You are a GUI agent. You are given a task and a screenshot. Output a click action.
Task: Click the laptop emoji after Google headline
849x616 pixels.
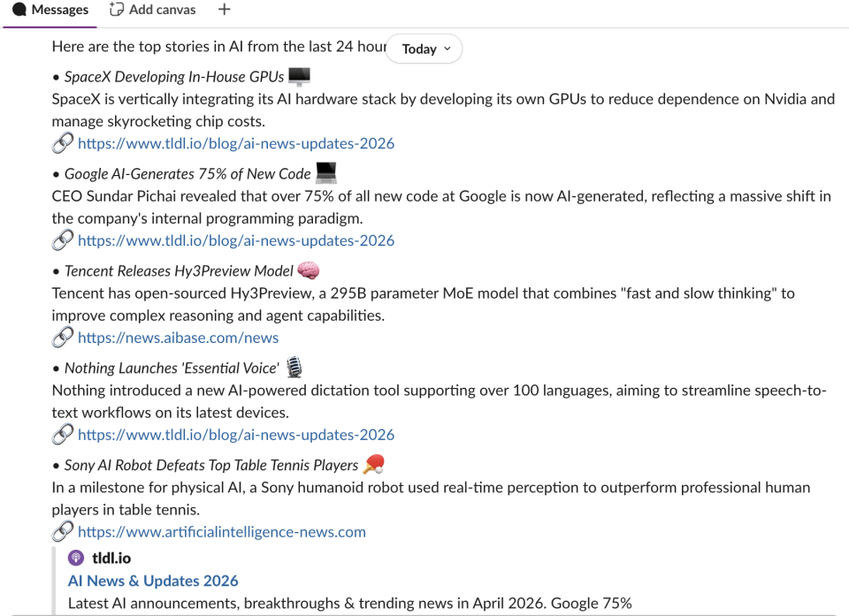point(326,173)
